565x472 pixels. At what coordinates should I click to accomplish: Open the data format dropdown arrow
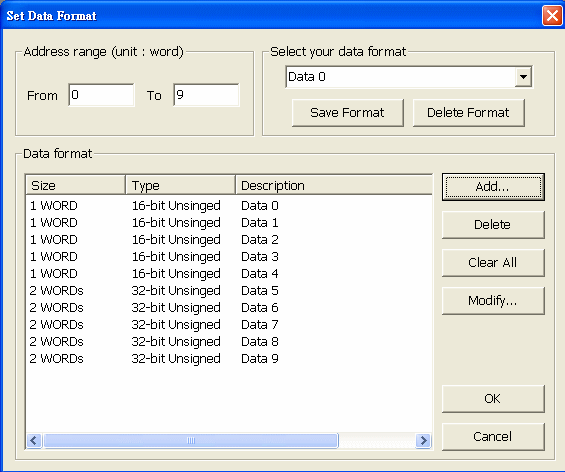click(523, 77)
